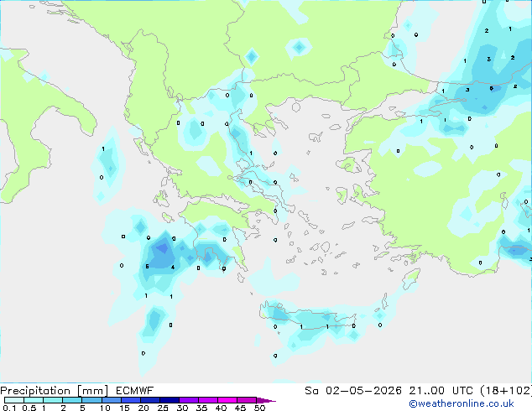The image size is (532, 411).
Task: Pick the 1–2 mm legend color box
Action: click(x=53, y=400)
